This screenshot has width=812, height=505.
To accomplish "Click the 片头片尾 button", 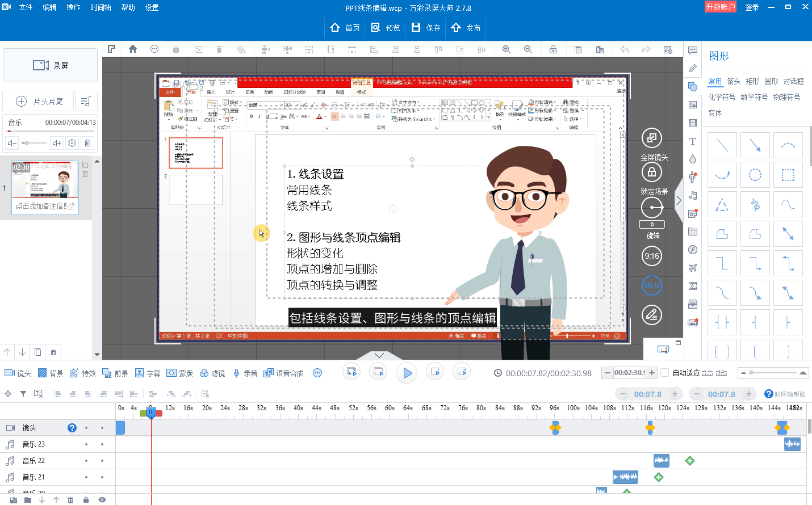I will point(38,101).
